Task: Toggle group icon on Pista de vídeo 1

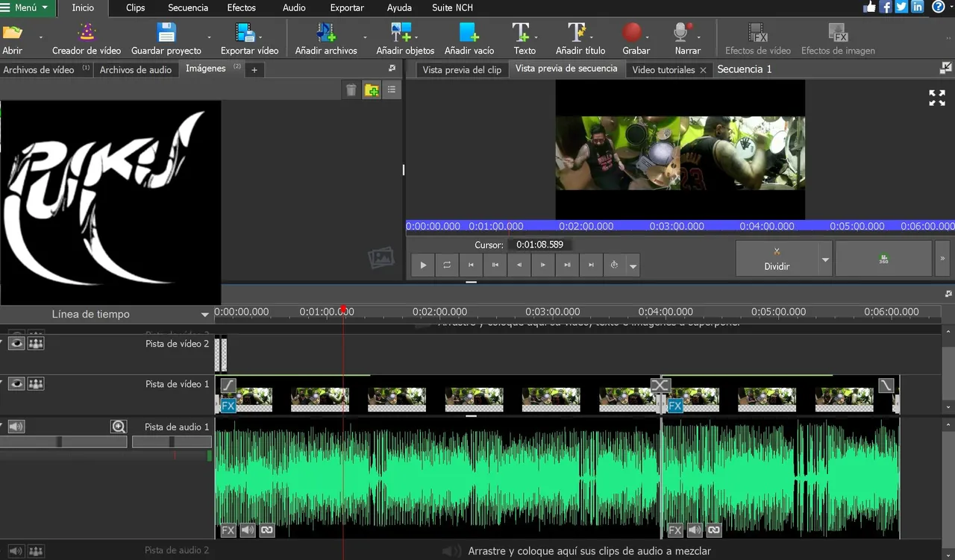Action: coord(36,383)
